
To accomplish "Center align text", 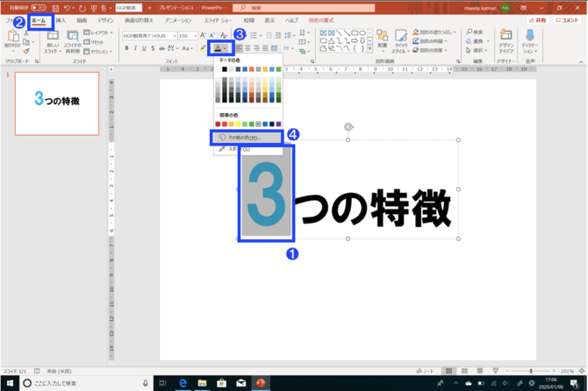I will click(247, 48).
